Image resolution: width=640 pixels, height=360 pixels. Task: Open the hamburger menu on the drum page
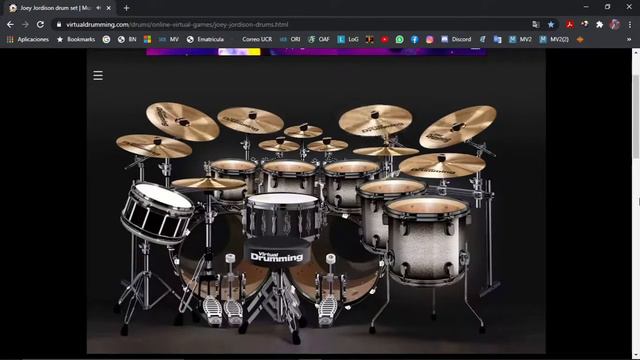click(98, 76)
